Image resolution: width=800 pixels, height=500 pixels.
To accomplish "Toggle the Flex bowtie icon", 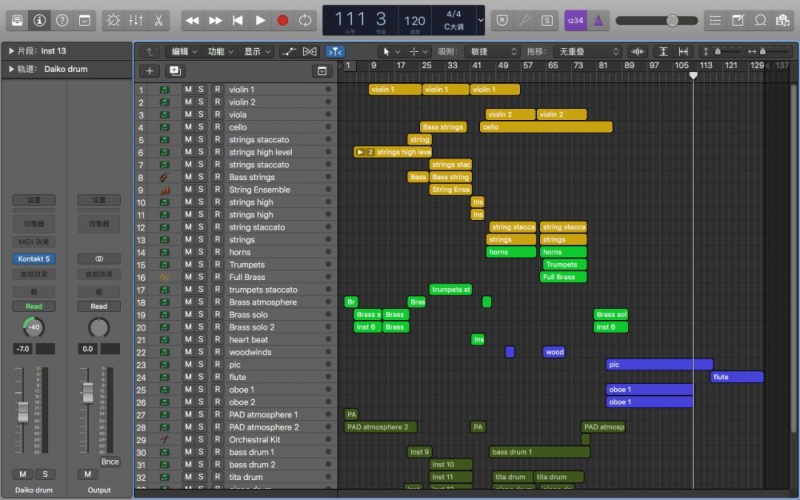I will click(309, 52).
